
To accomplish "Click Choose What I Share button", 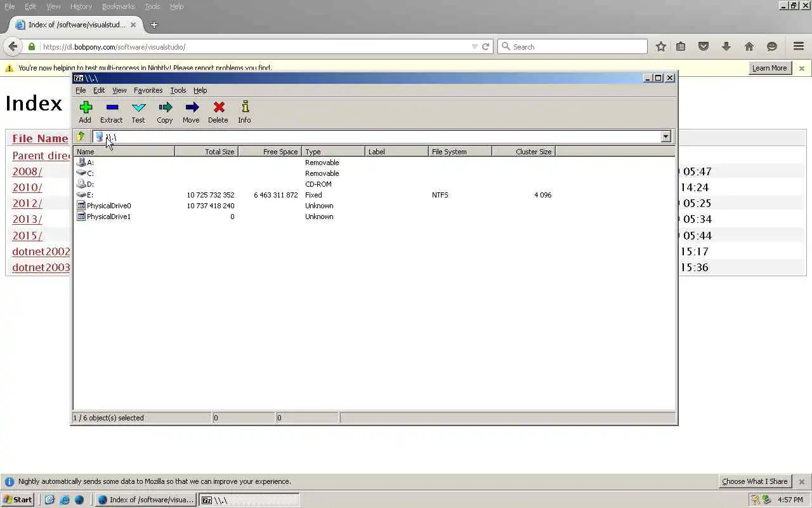I will tap(754, 481).
